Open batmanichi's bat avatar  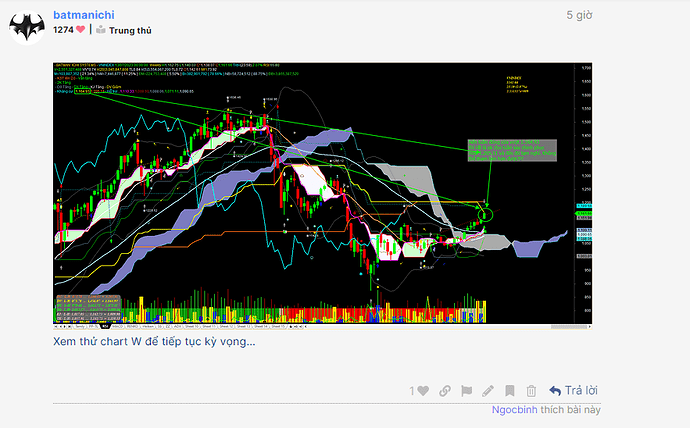tap(27, 27)
